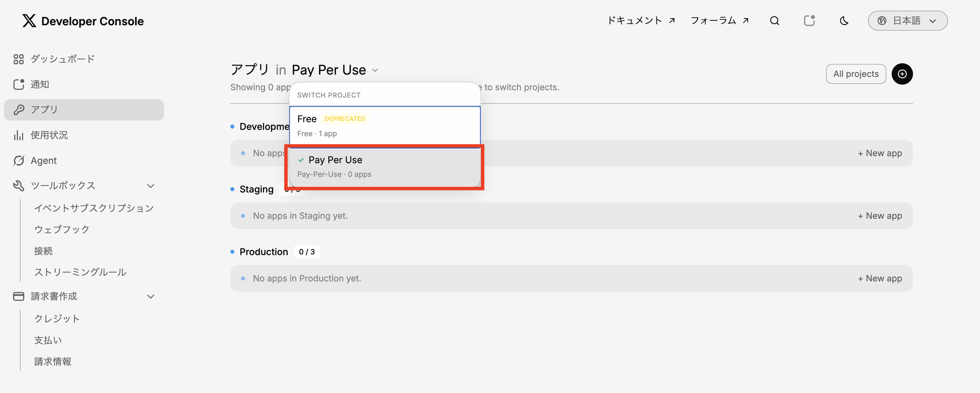Open ストリーミングルール
This screenshot has height=393, width=980.
(x=80, y=272)
